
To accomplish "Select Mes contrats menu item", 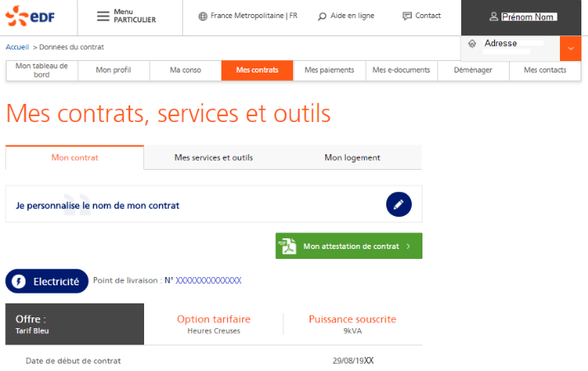I will coord(257,70).
